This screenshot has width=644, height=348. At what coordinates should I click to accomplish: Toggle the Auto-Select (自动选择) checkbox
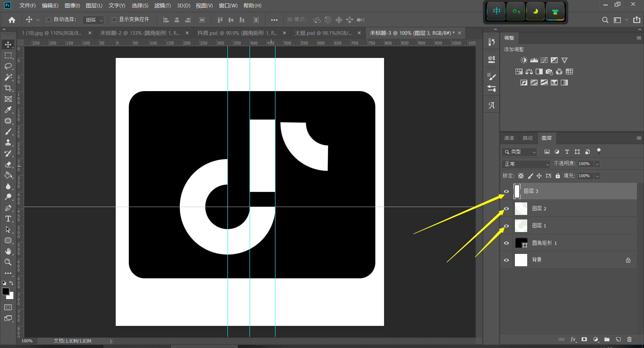click(49, 20)
